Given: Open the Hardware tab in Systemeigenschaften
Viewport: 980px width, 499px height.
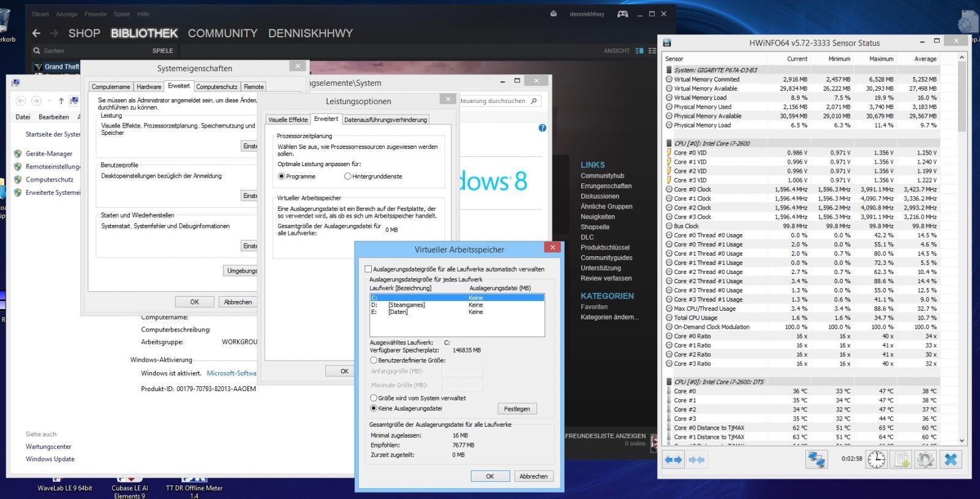Looking at the screenshot, I should click(x=149, y=86).
